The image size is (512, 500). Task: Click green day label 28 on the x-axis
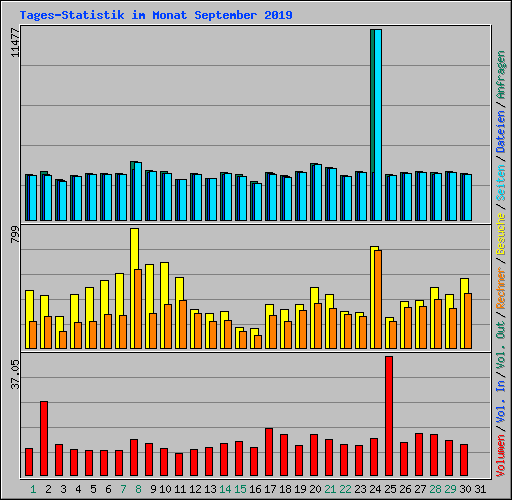[435, 489]
